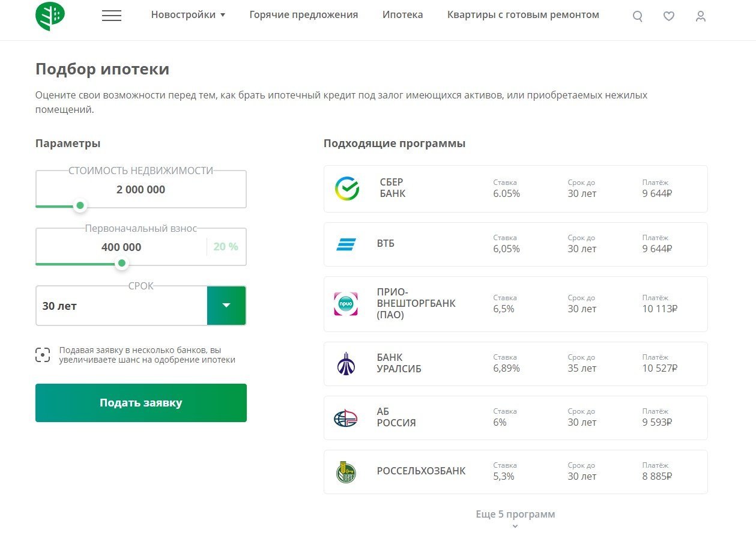The height and width of the screenshot is (538, 756).
Task: Click the search magnifier icon
Action: click(638, 17)
